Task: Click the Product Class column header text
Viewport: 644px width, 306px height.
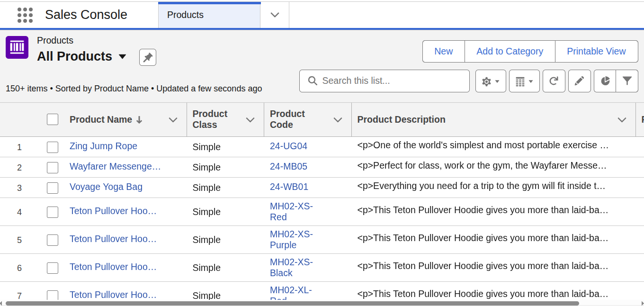Action: tap(210, 119)
